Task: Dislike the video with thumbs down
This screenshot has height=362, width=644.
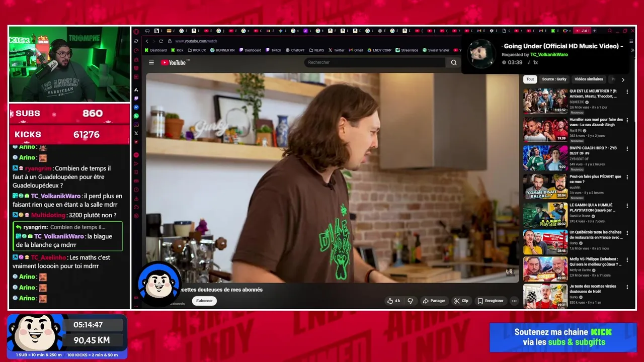Action: pyautogui.click(x=410, y=301)
